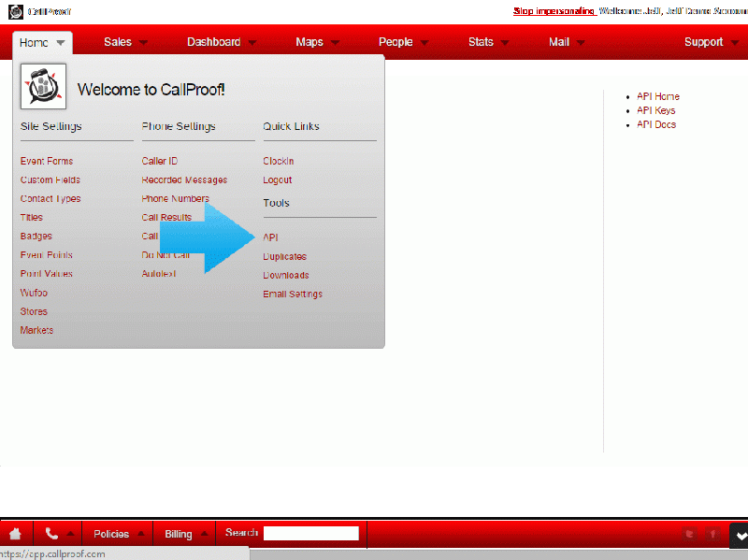Click the Search input field
Viewport: 748px width, 560px height.
point(311,534)
